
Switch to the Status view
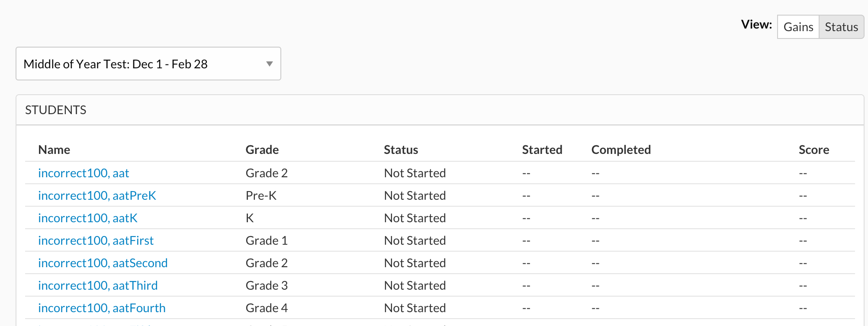click(841, 27)
